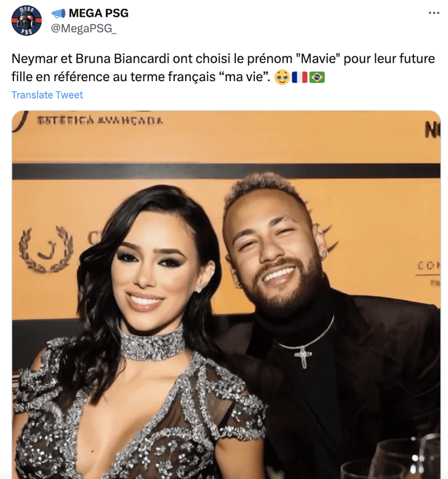Open the three-dot more options menu
Viewport: 448px width, 479px height.
pos(433,13)
